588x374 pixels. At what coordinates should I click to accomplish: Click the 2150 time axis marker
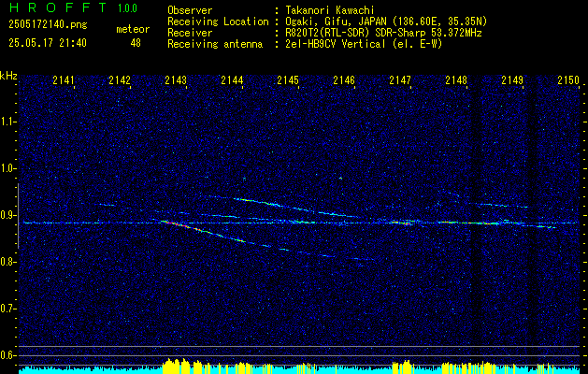(x=568, y=80)
